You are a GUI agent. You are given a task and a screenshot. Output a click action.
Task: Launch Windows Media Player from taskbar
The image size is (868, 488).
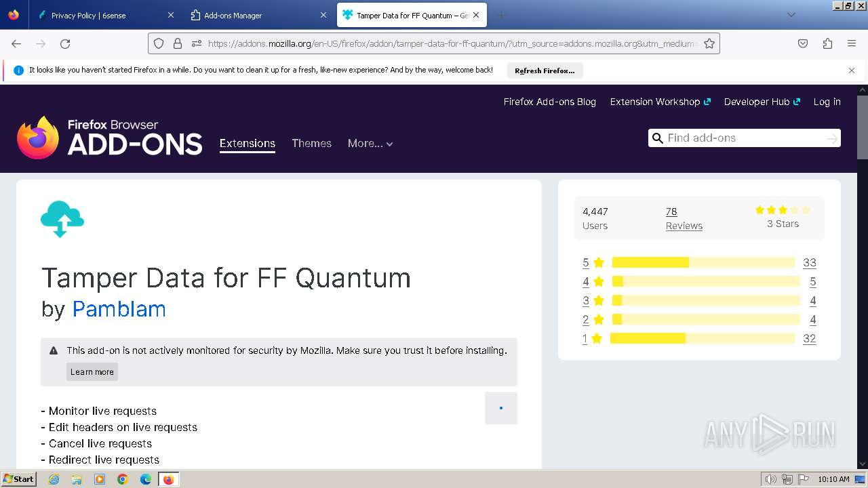tap(100, 479)
